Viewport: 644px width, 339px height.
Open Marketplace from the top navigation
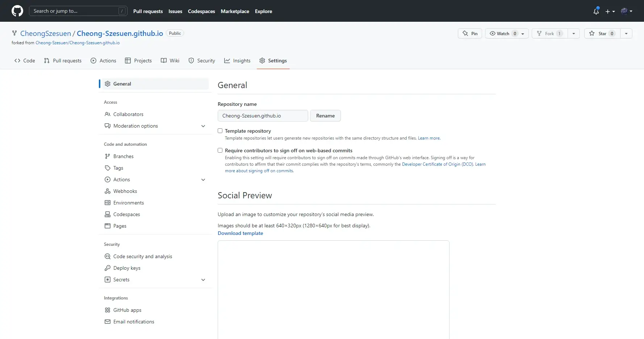(235, 11)
